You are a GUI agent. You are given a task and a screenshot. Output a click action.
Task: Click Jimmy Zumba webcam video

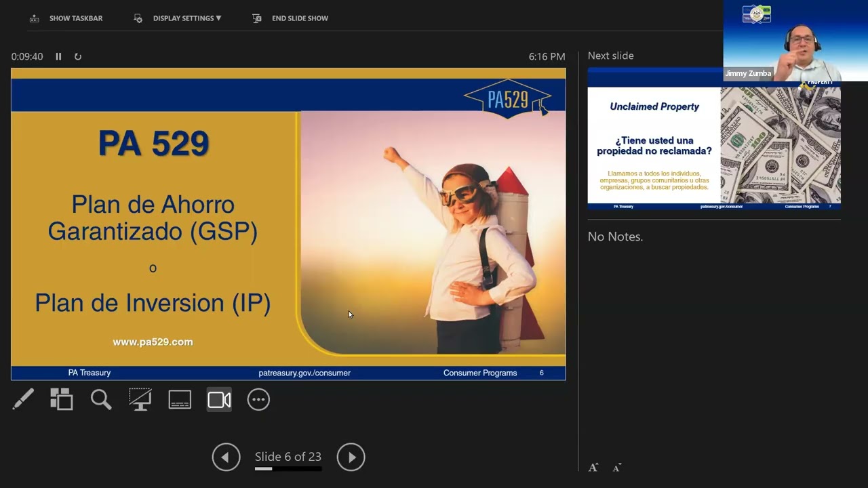pos(795,41)
